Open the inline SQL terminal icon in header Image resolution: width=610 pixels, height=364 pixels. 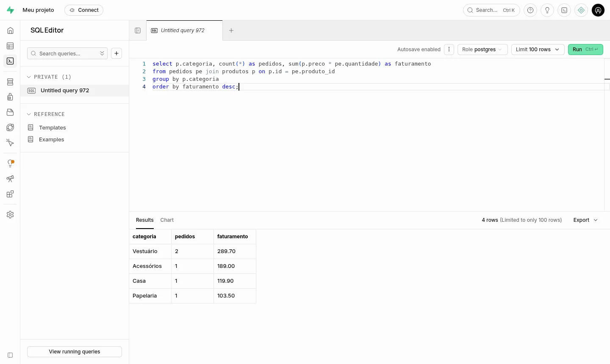[564, 10]
